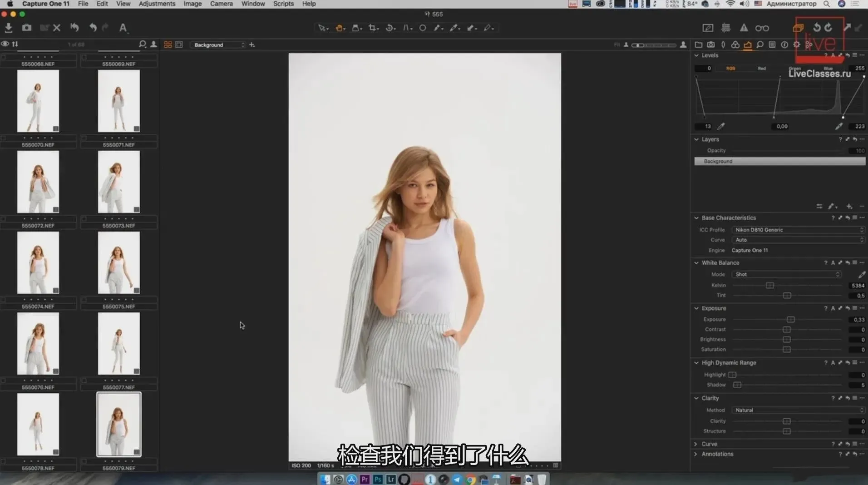Select the Pointer cursor tool
This screenshot has height=485, width=868.
click(x=323, y=28)
